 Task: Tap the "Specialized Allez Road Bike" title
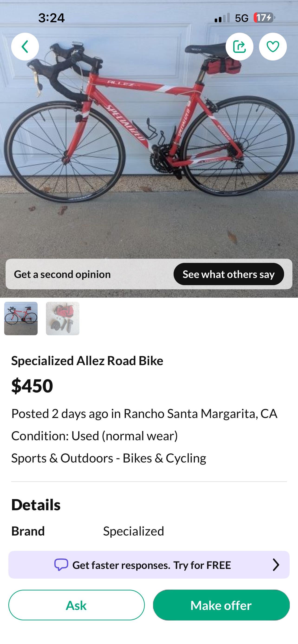pos(87,361)
